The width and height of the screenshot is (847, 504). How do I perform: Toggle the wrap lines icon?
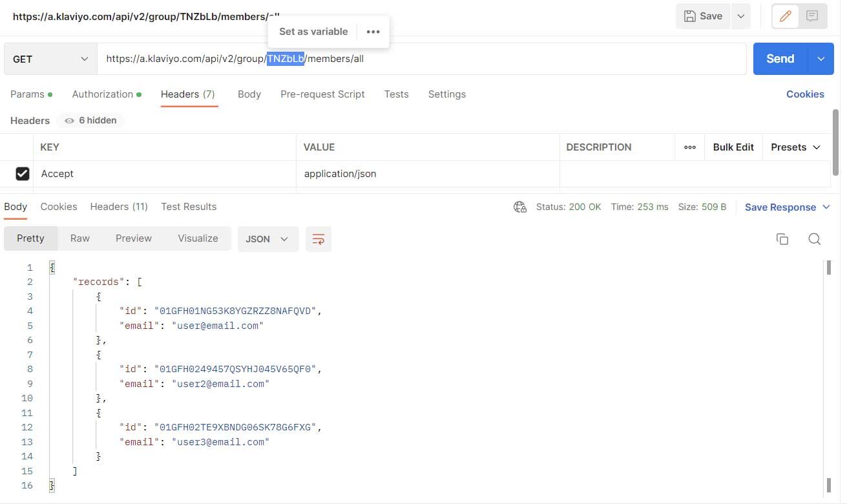pyautogui.click(x=319, y=239)
